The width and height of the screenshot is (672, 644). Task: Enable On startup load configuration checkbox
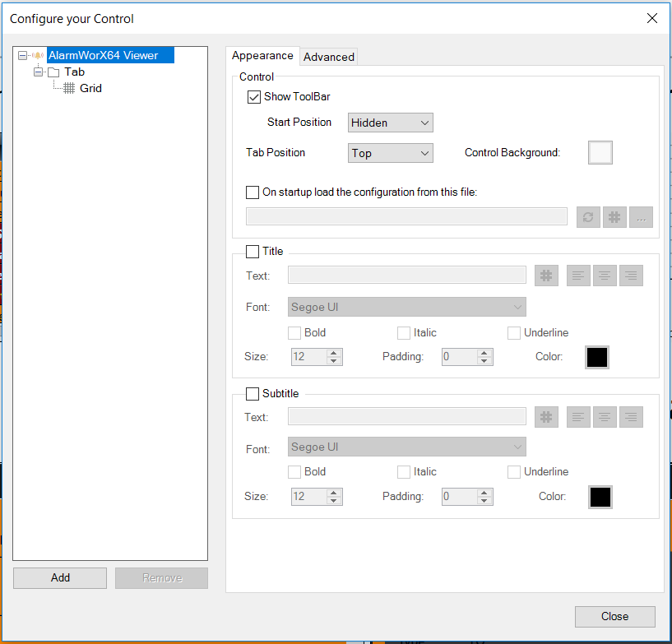pyautogui.click(x=253, y=192)
